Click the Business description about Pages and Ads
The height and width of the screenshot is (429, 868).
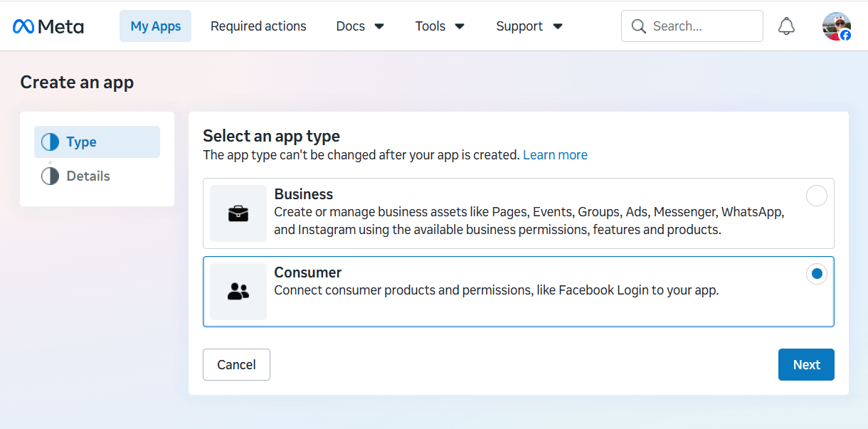529,221
